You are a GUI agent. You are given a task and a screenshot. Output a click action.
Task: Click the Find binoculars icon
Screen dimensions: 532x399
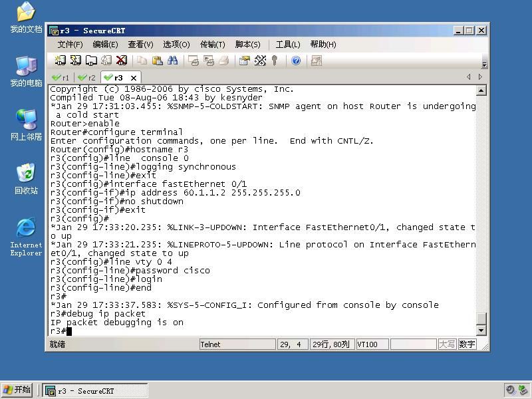tap(172, 61)
